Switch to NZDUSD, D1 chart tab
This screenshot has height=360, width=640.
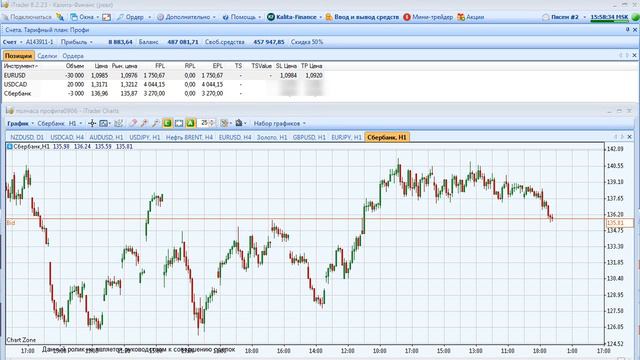coord(27,138)
